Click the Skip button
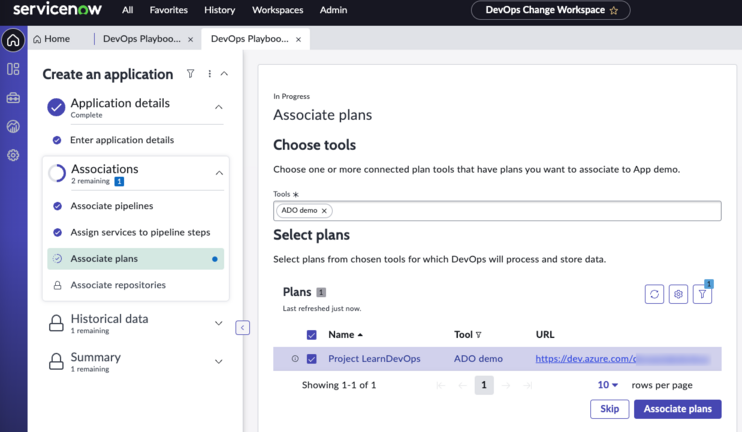 (x=610, y=409)
